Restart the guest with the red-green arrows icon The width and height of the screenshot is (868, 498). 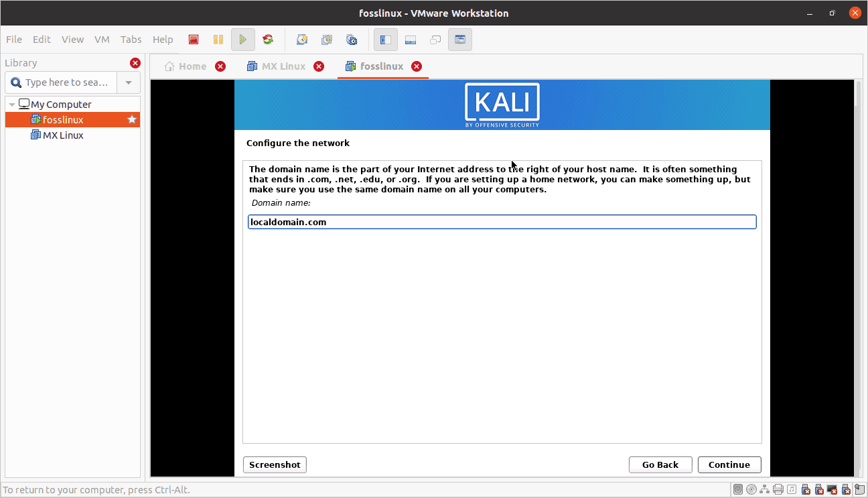(x=268, y=40)
